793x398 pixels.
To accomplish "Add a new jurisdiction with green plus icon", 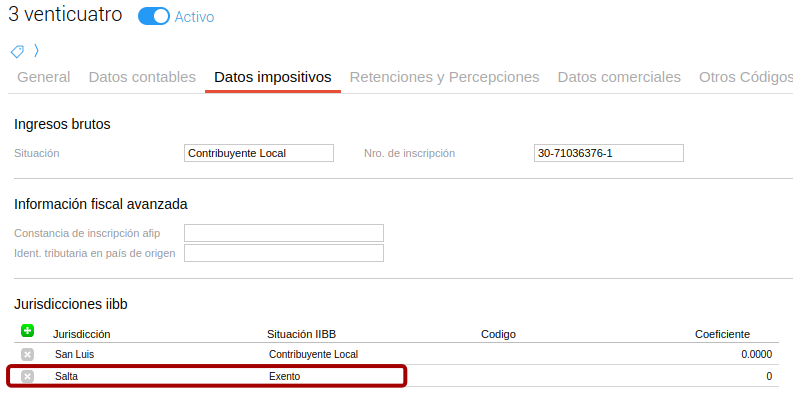I will coord(27,331).
